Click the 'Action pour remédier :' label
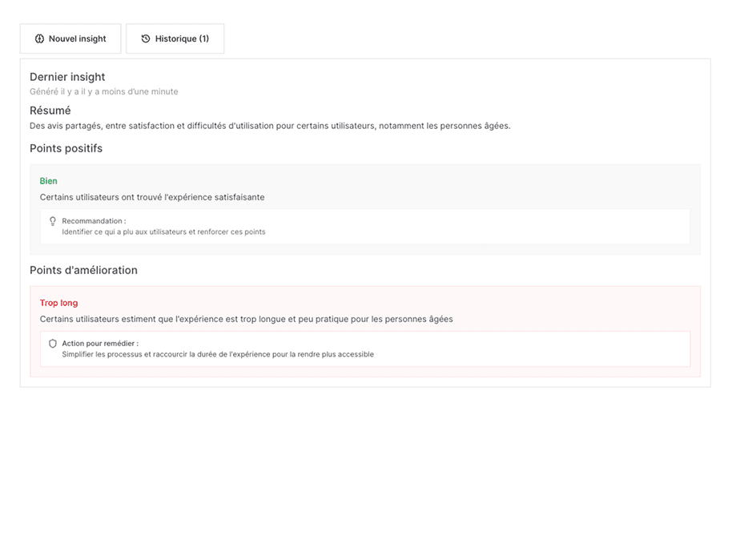The image size is (732, 560). pyautogui.click(x=100, y=344)
